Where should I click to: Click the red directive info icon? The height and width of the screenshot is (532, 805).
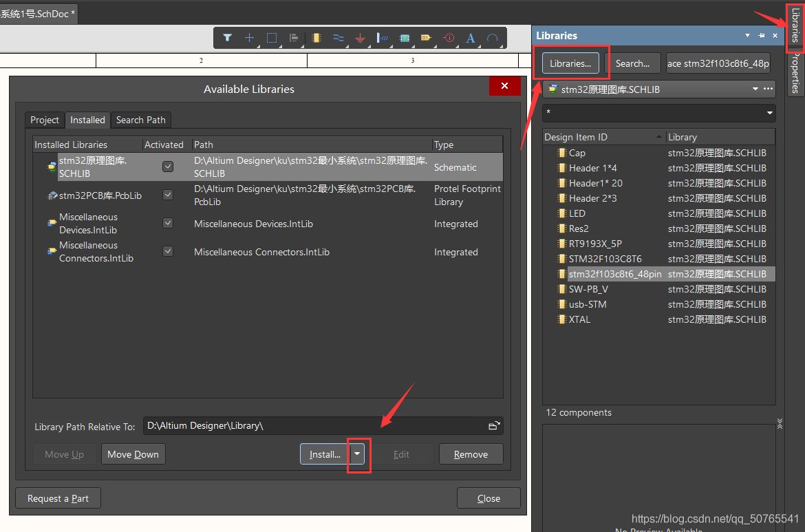click(x=449, y=37)
